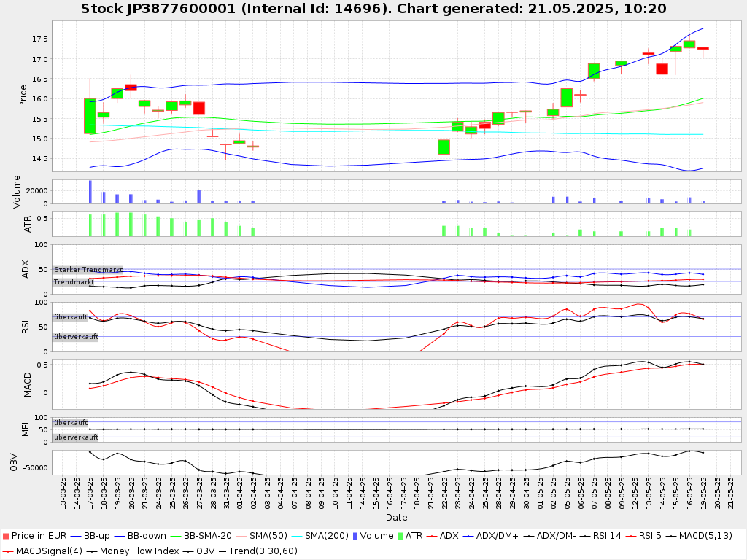
Task: Click the red candle on 14-05-25
Action: click(662, 69)
